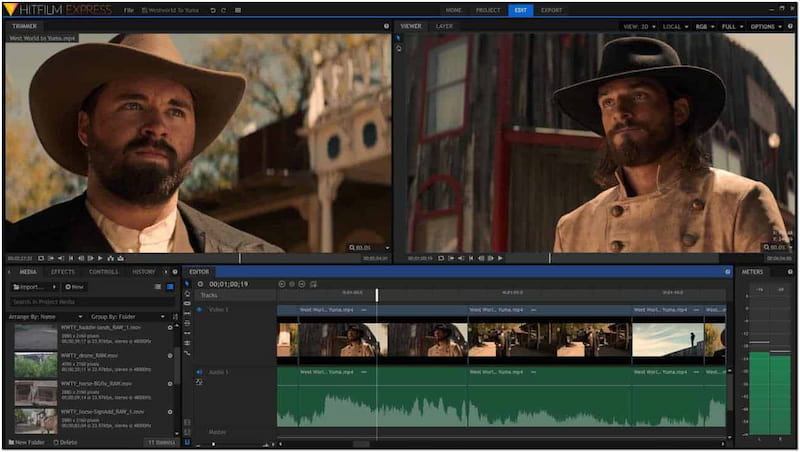Viewport: 800px width, 452px height.
Task: Select the Viewer's hand tool
Action: (398, 48)
